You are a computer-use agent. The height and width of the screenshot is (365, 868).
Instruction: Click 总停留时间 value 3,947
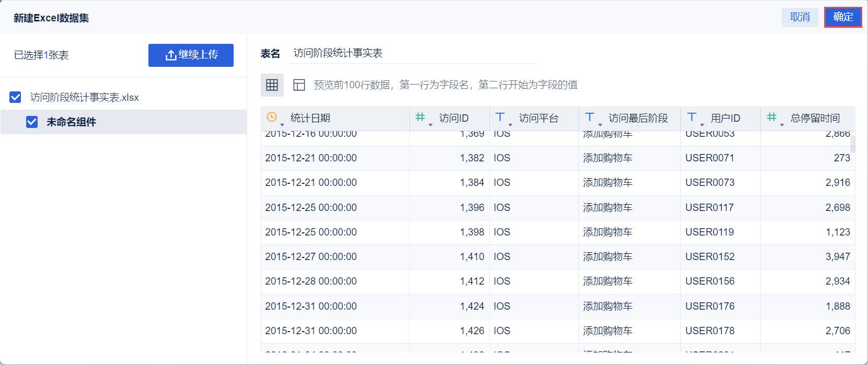click(838, 256)
